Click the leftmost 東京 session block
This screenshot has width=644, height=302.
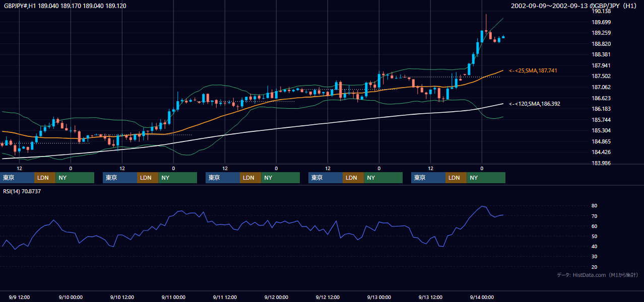point(17,178)
